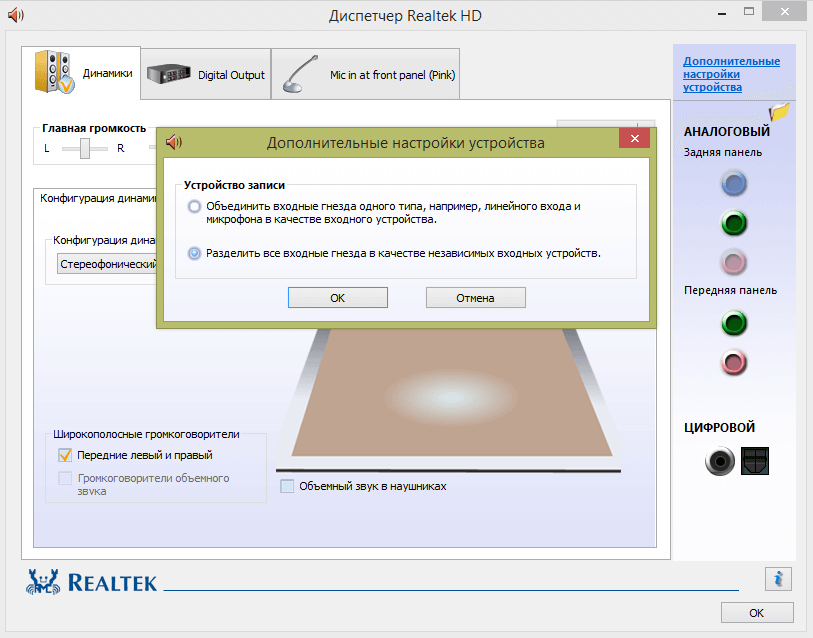This screenshot has width=813, height=638.
Task: Open the 'Дополнительные настройки устройства' link
Action: coord(731,74)
